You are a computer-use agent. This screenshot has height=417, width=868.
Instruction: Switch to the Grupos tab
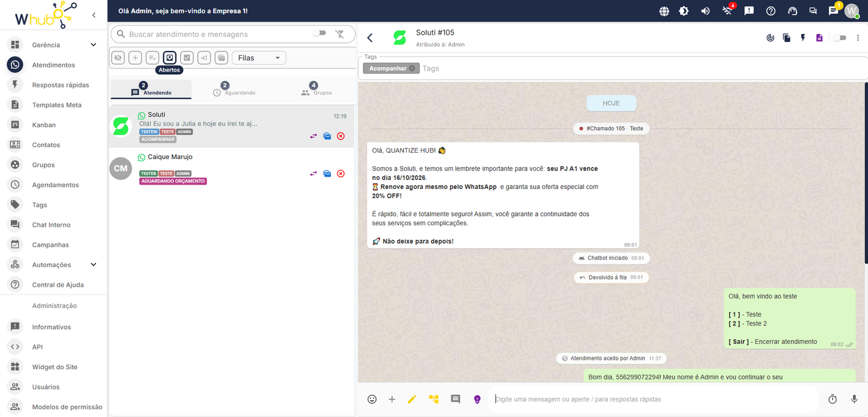tap(316, 89)
